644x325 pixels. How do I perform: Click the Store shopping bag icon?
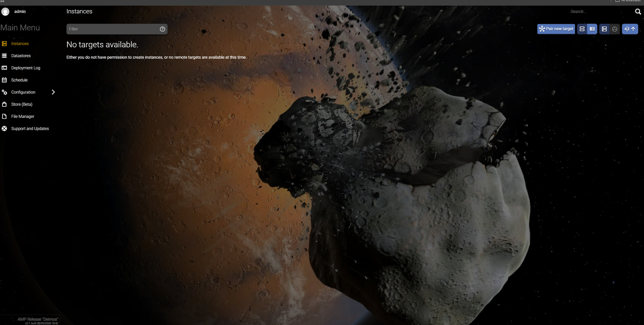(x=4, y=104)
